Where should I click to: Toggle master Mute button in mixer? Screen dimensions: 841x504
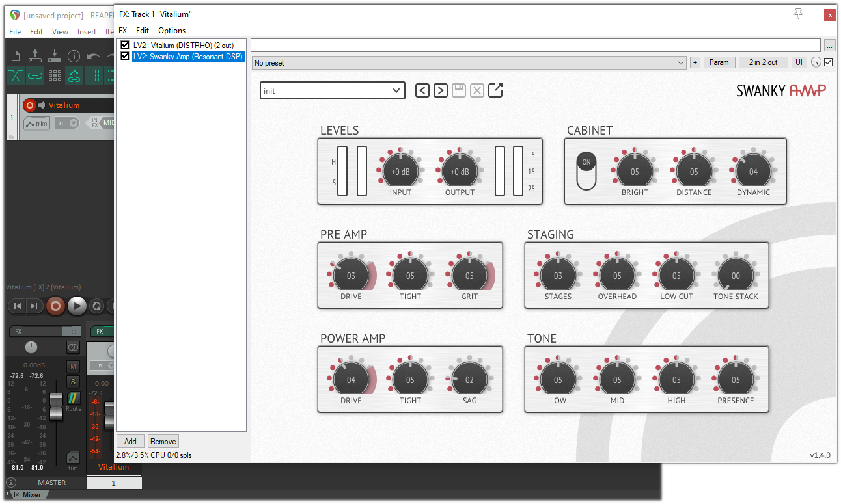pos(73,367)
